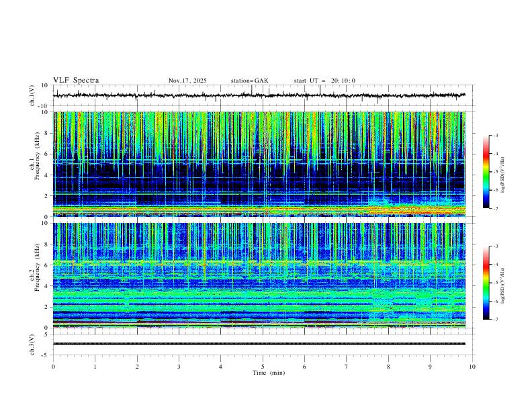Click the ch.2 spectrogram color scale bar
The width and height of the screenshot is (532, 411).
(486, 283)
